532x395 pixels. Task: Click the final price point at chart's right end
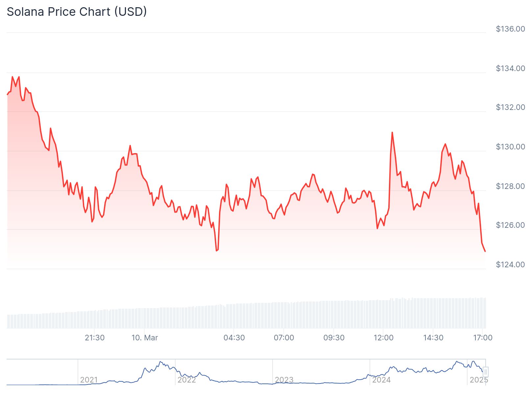(x=485, y=251)
